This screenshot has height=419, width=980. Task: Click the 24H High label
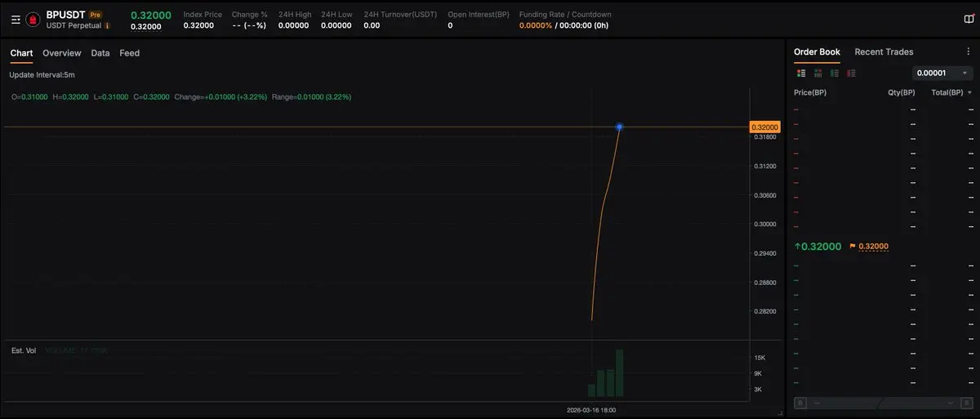pyautogui.click(x=294, y=15)
